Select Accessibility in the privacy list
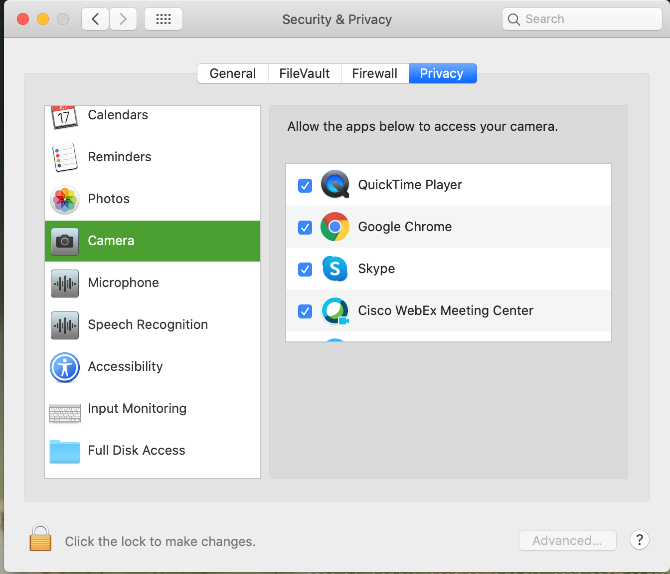 click(x=153, y=366)
